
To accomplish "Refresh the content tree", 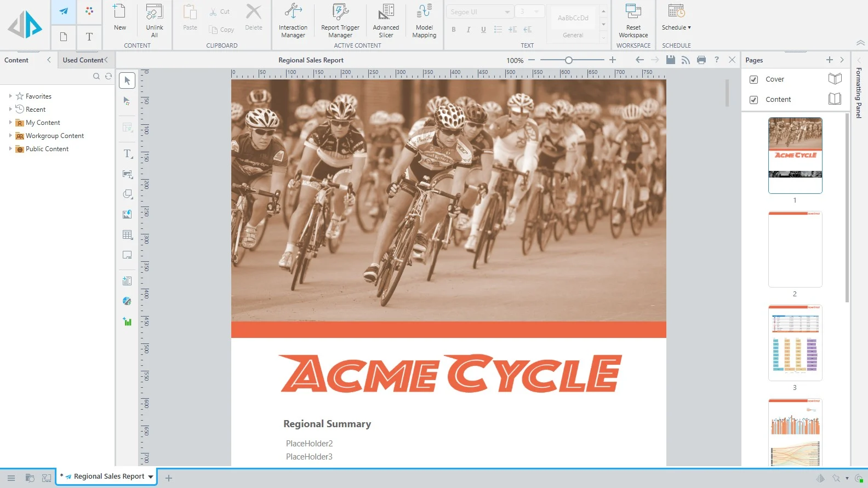I will [108, 76].
